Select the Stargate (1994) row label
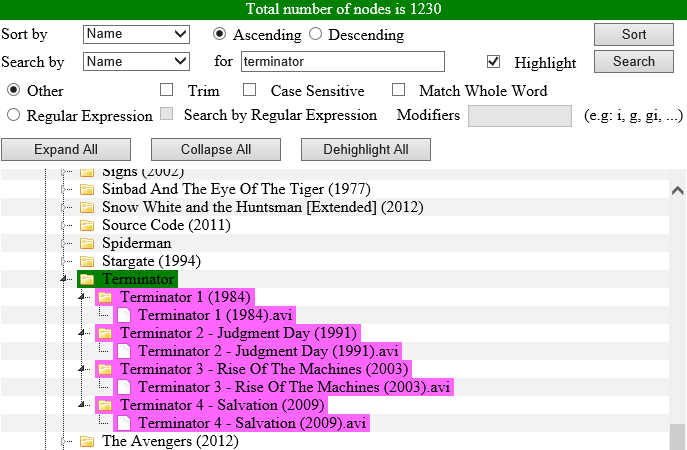The width and height of the screenshot is (687, 450). [152, 261]
